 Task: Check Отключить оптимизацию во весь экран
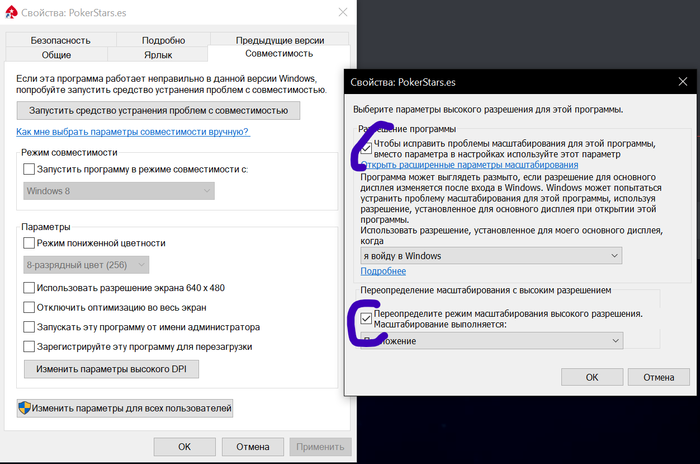click(x=29, y=307)
